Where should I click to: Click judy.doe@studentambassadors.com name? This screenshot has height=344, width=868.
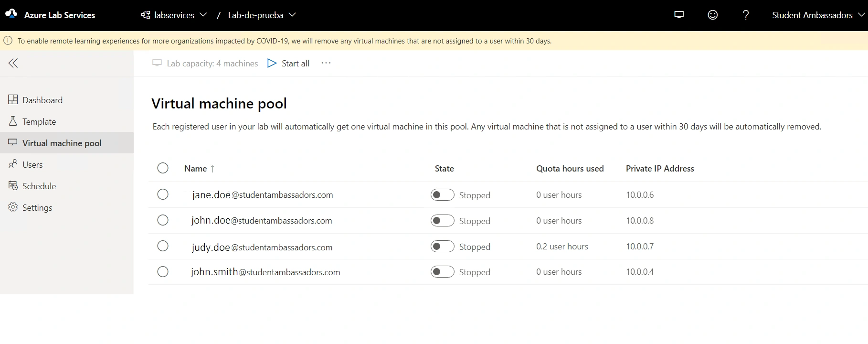point(262,247)
